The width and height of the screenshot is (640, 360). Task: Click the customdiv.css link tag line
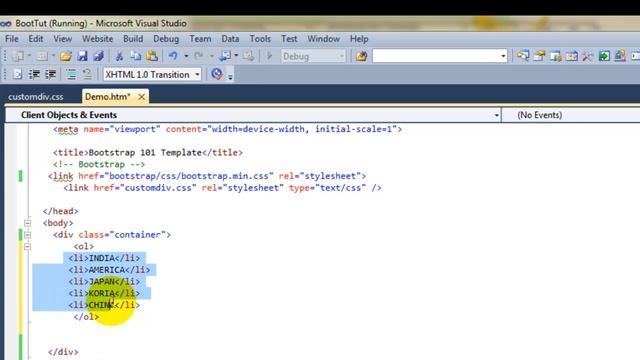pos(222,188)
